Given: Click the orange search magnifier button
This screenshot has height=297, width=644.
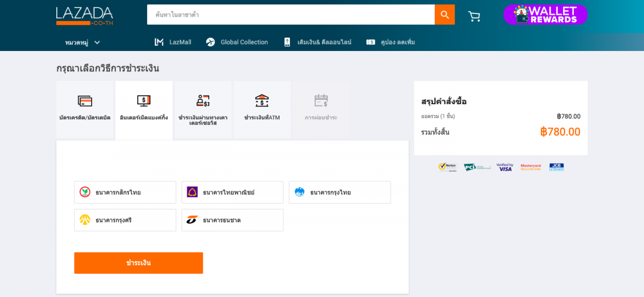Looking at the screenshot, I should 444,15.
